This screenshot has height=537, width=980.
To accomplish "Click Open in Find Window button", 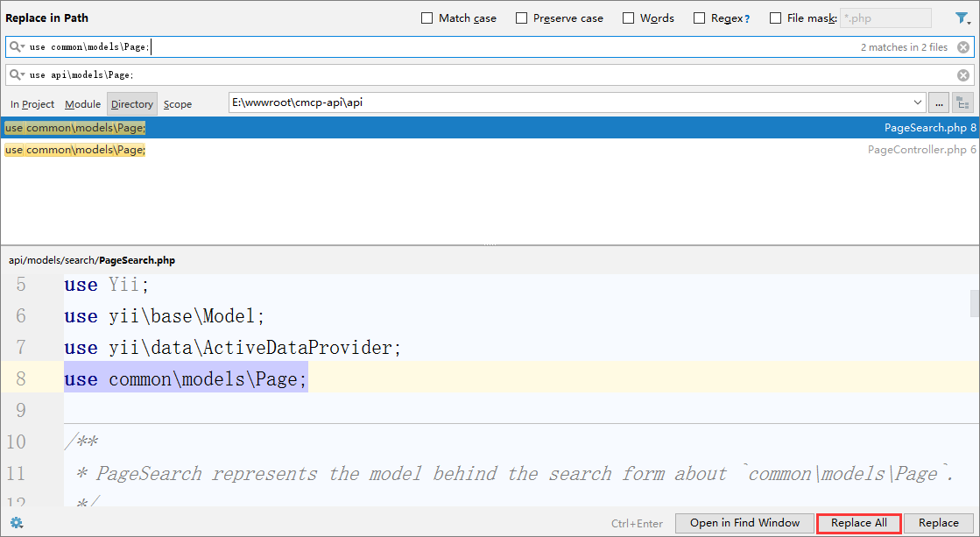I will pyautogui.click(x=744, y=523).
